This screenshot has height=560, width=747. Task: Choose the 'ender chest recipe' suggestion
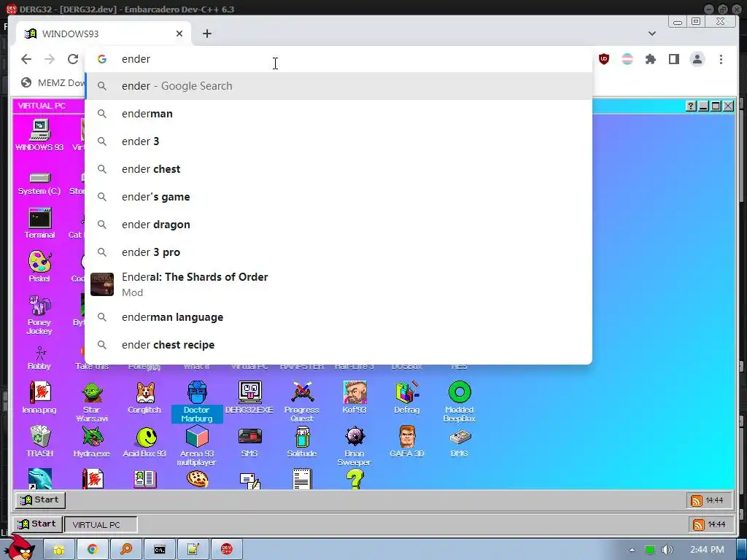[338, 345]
